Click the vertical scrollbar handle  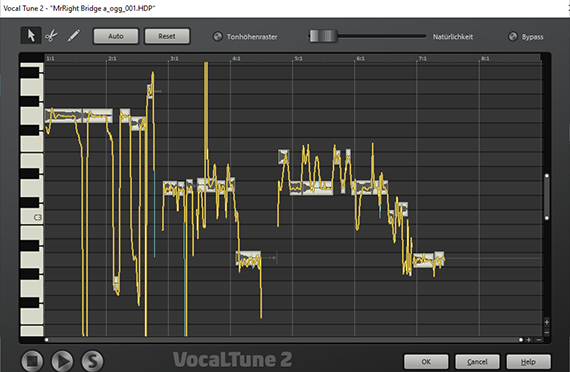pos(546,197)
